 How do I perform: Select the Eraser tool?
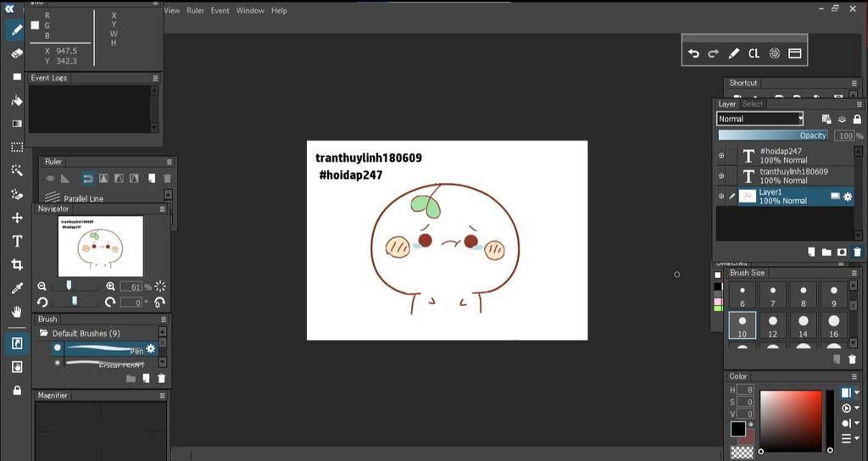17,53
